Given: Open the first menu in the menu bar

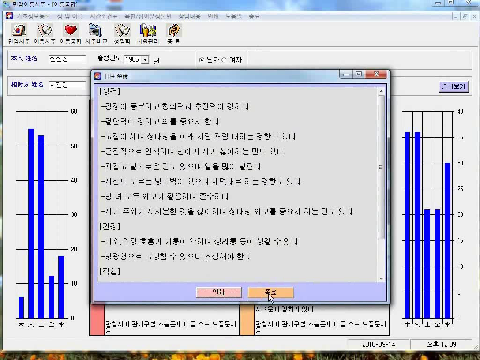Looking at the screenshot, I should coord(32,16).
